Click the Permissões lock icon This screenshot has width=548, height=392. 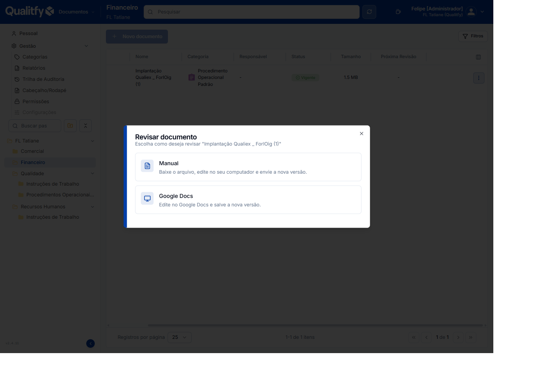tap(17, 102)
